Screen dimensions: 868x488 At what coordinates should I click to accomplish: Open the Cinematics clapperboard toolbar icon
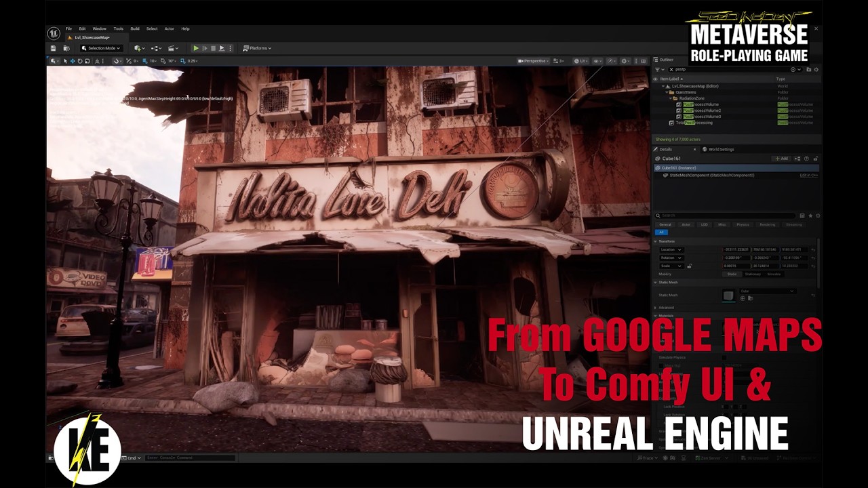pyautogui.click(x=173, y=48)
